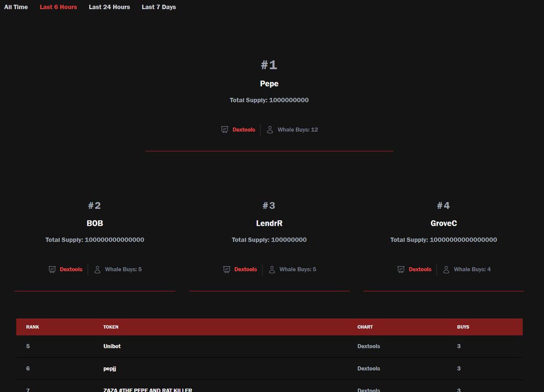The height and width of the screenshot is (392, 544).
Task: Click the buys count in the pepjj row
Action: [459, 368]
